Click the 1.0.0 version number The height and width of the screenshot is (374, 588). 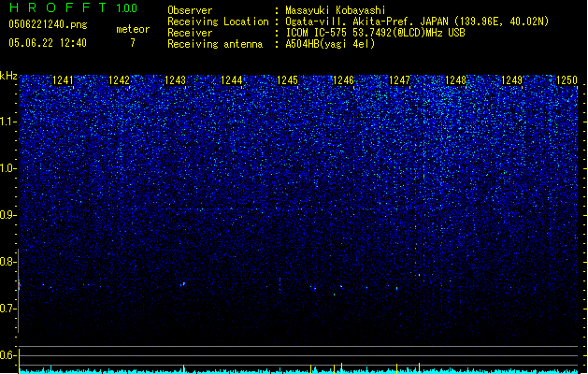[x=127, y=8]
